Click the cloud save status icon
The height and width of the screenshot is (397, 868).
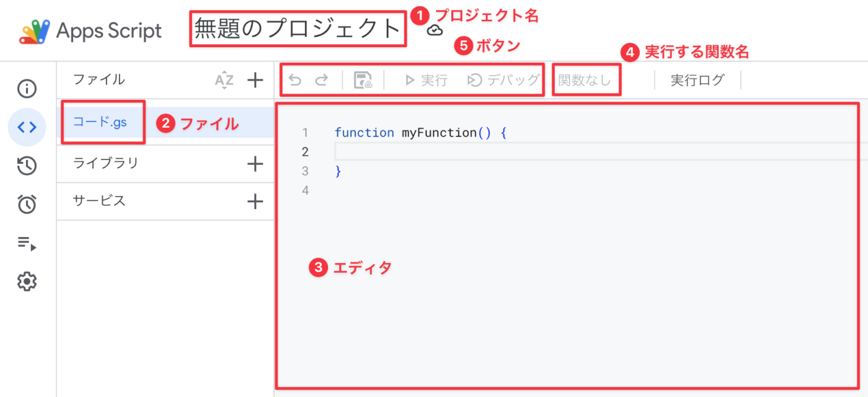[435, 30]
